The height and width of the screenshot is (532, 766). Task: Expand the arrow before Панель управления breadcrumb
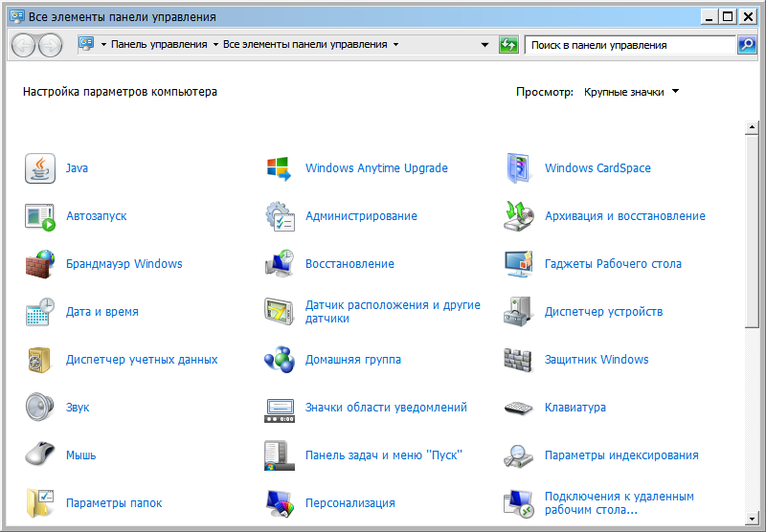pos(103,44)
